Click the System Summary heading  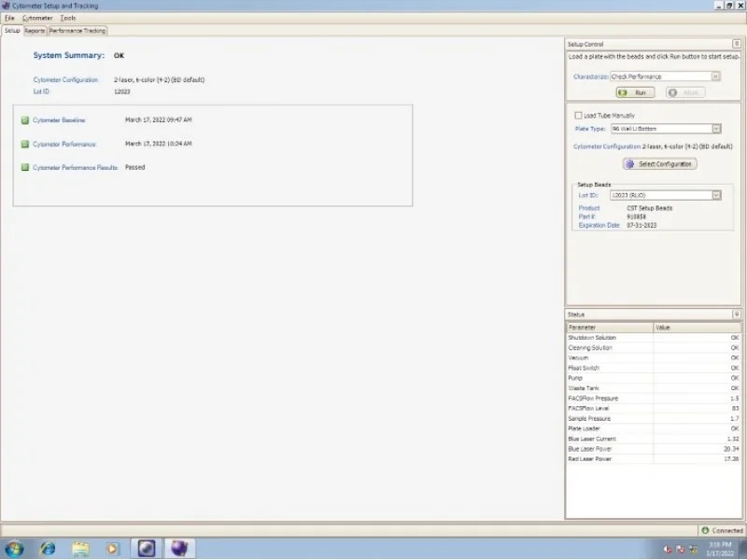68,55
